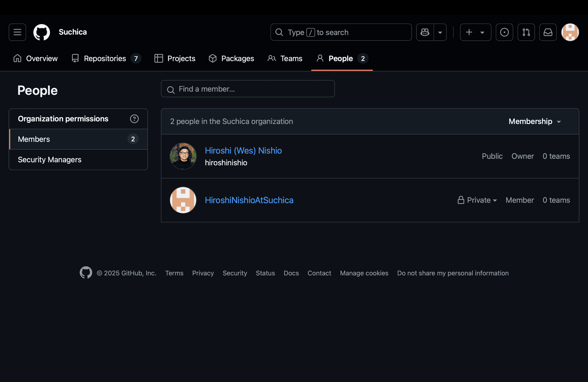588x382 pixels.
Task: Click the Organization permissions help icon
Action: 134,119
